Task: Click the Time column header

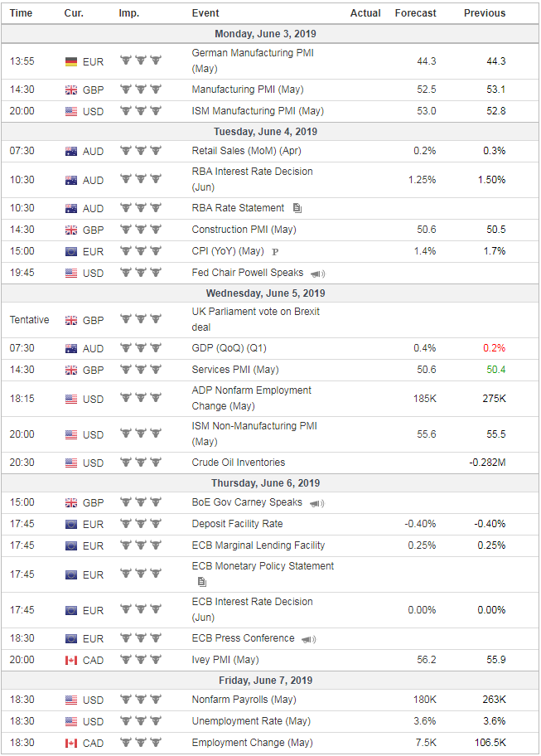Action: [x=22, y=13]
